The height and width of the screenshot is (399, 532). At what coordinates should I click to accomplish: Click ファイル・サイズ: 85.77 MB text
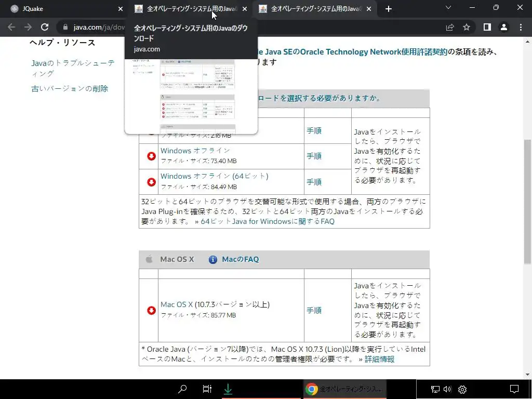coord(198,315)
